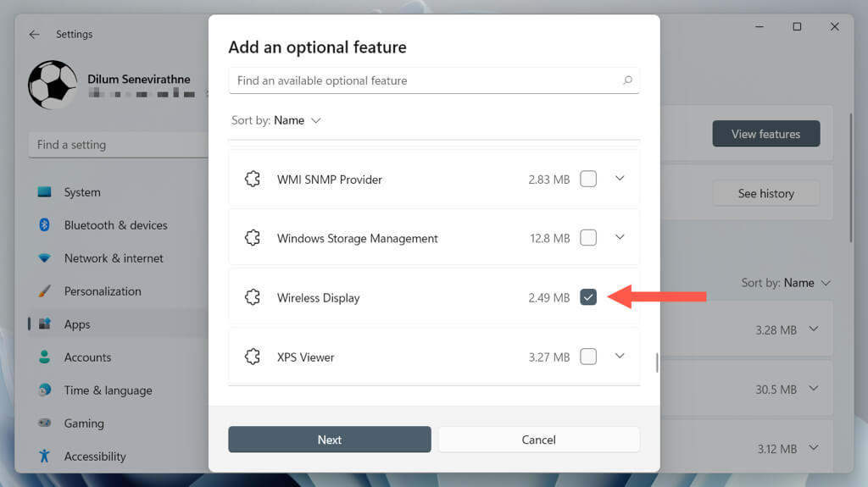Select System in the sidebar
Image resolution: width=868 pixels, height=487 pixels.
[82, 192]
